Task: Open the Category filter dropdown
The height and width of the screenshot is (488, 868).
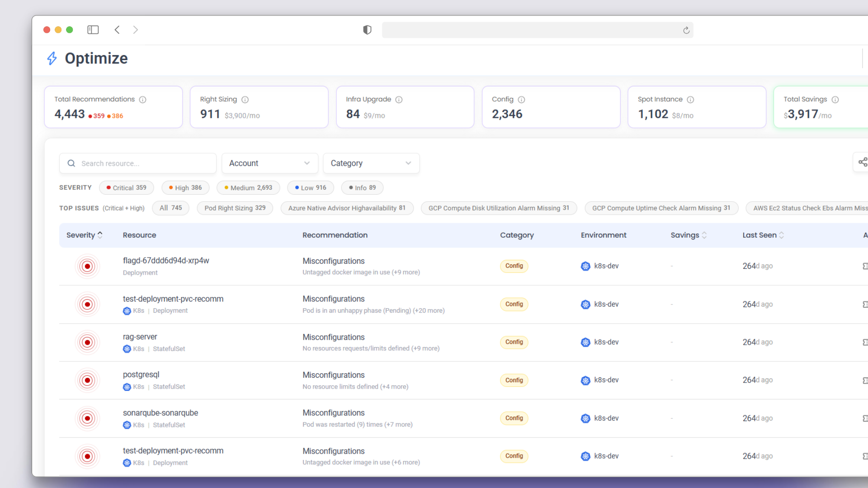Action: click(371, 163)
